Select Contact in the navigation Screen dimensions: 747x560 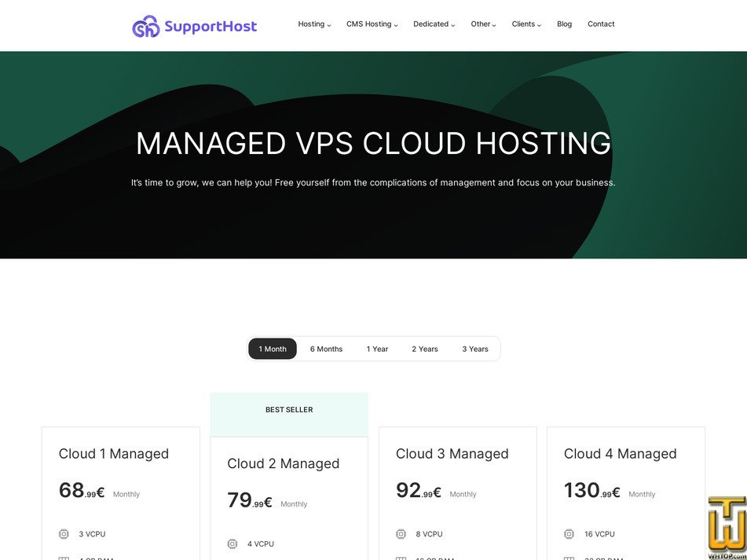tap(601, 24)
